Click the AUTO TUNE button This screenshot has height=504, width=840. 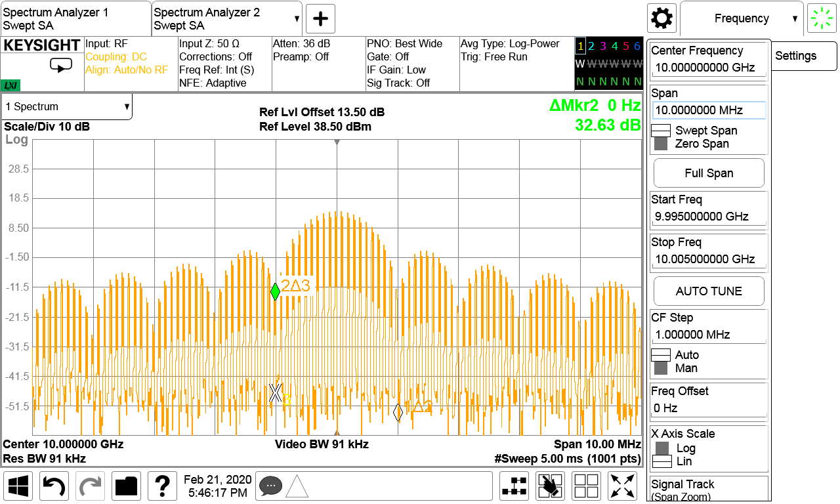(709, 291)
